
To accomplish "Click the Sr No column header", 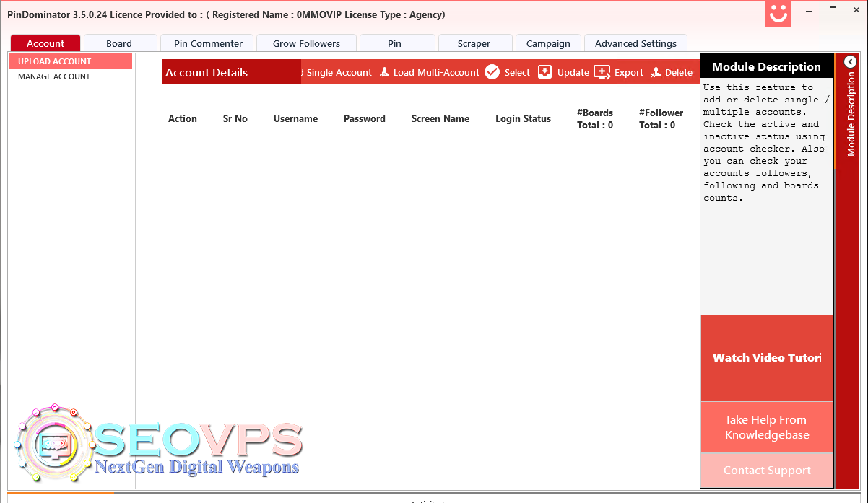I will click(x=235, y=118).
